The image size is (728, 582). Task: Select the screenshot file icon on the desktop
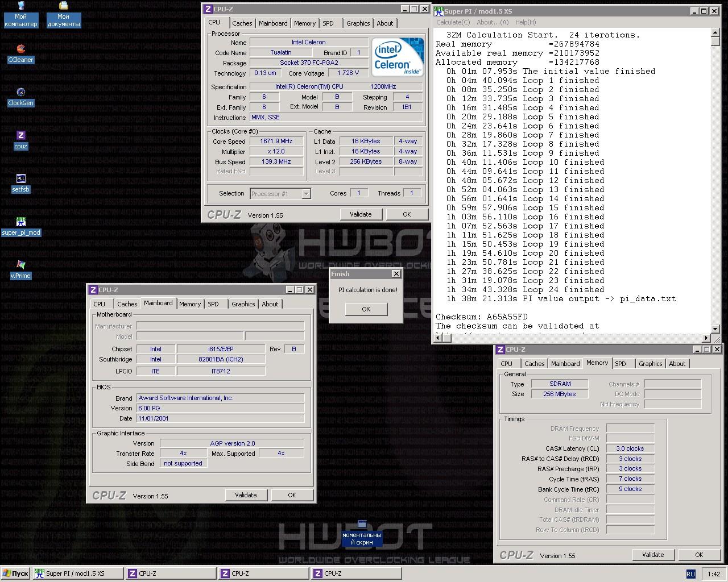click(x=362, y=533)
